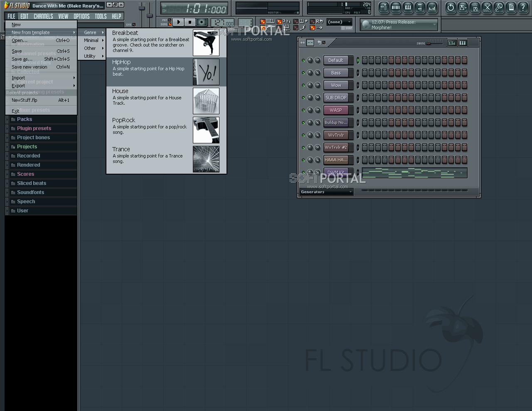Click the step sequencer horizontal arrows menu icon

[x=303, y=42]
